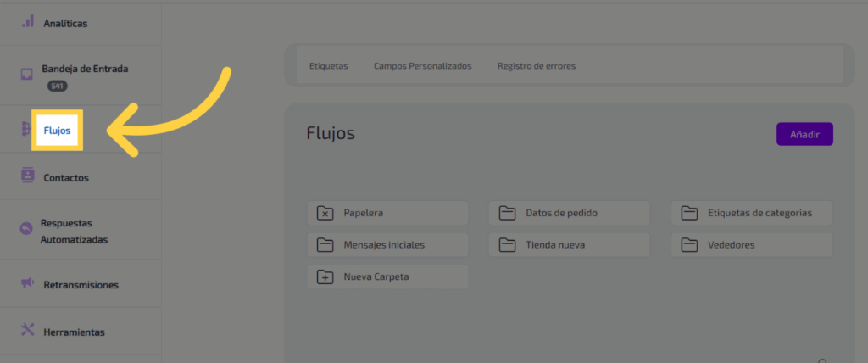Switch to Campos Personalizados tab
Viewport: 868px width, 363px height.
pos(422,65)
